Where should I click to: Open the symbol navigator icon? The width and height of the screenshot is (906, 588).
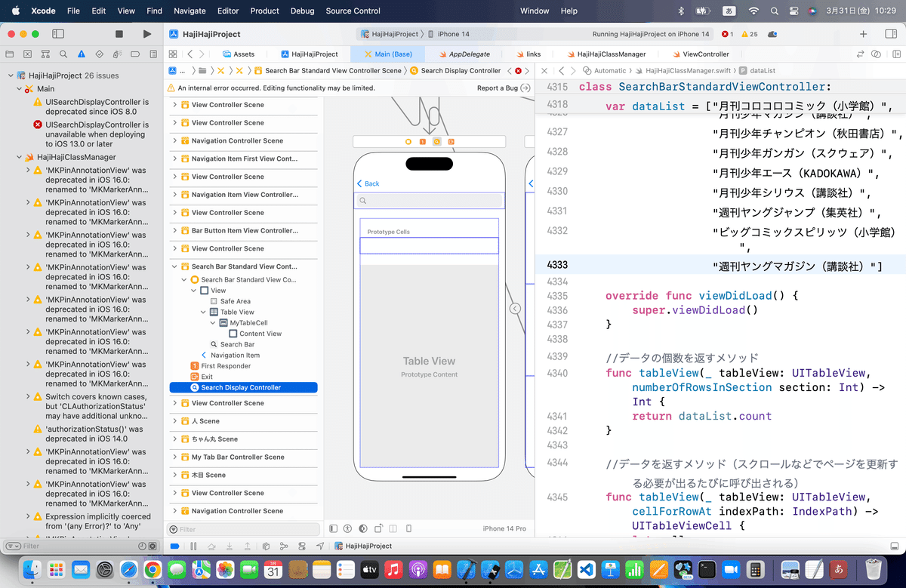(45, 54)
